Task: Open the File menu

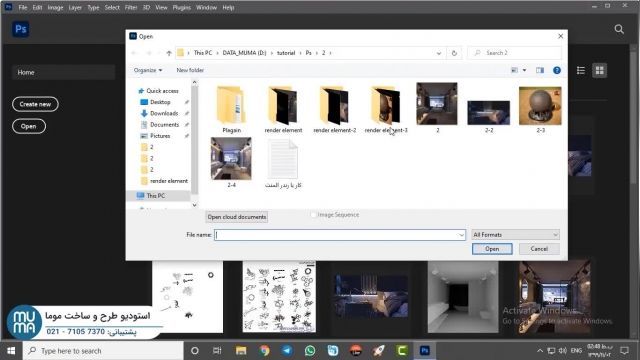Action: [23, 7]
